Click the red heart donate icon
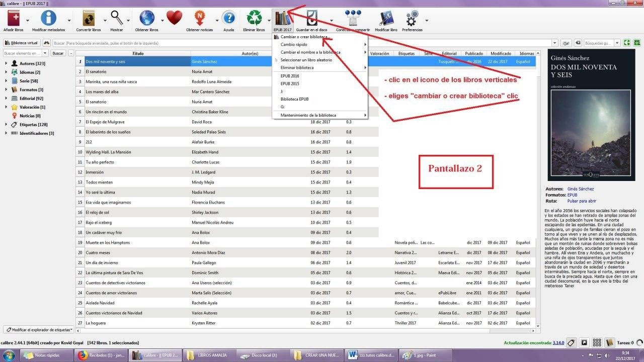The height and width of the screenshot is (362, 644). (x=174, y=18)
